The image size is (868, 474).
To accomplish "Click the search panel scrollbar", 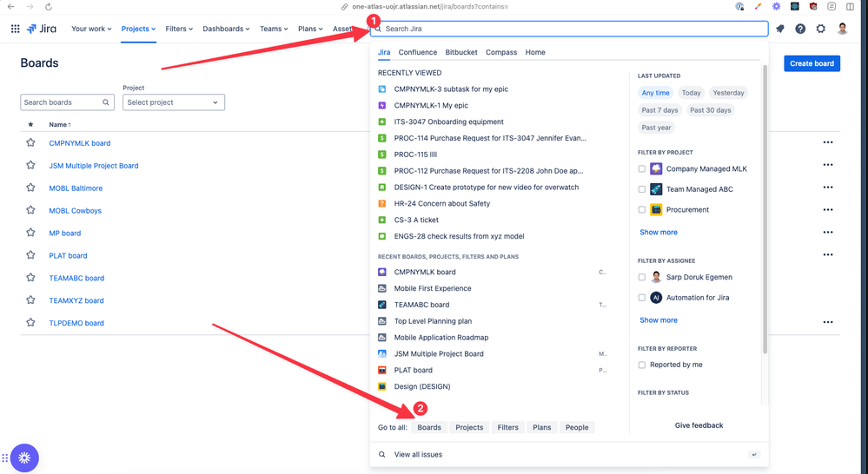I will coord(765,209).
